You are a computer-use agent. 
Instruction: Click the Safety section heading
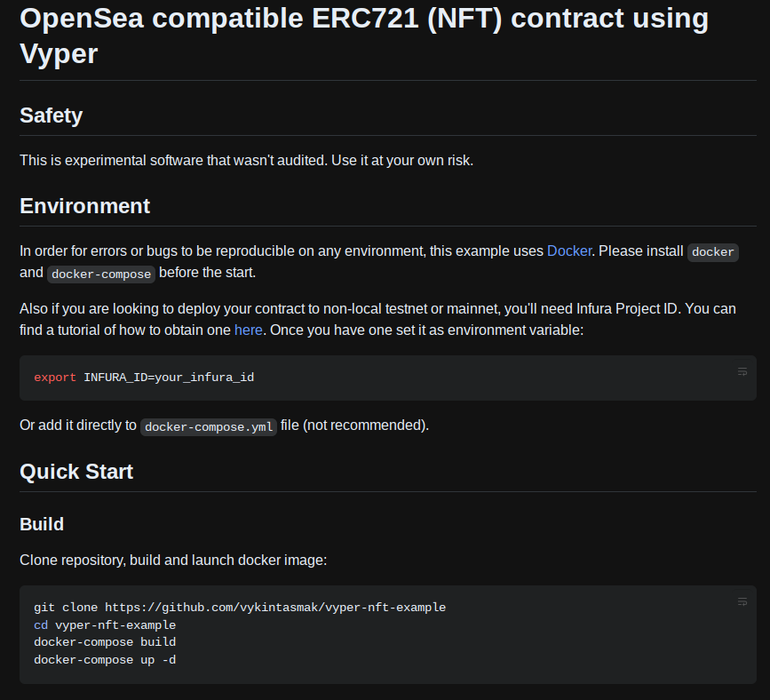point(52,115)
